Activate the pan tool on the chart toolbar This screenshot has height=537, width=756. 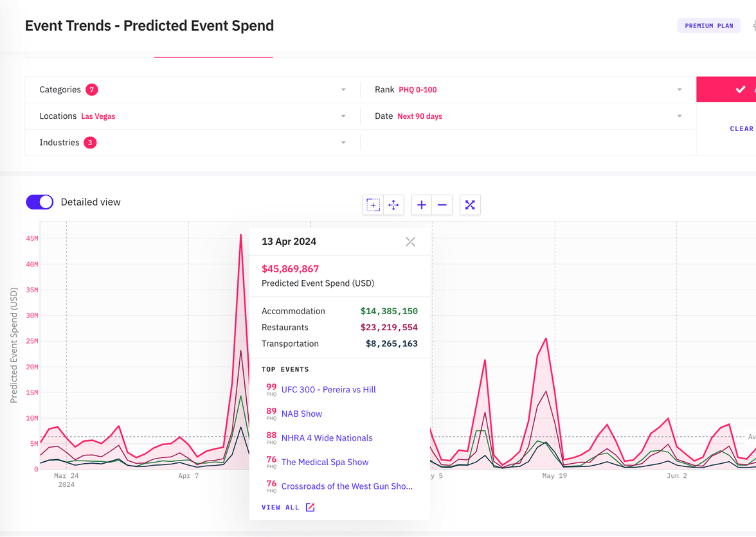tap(393, 204)
